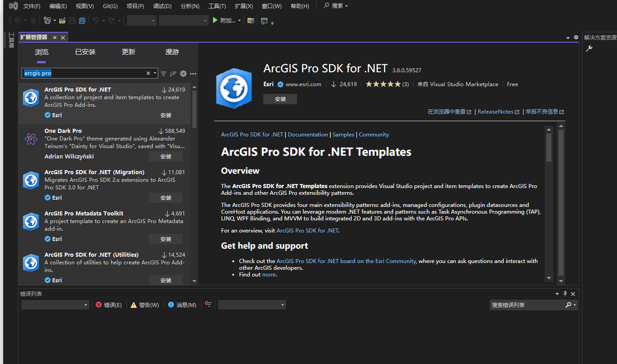The width and height of the screenshot is (617, 364).
Task: Open the 文件(F) menu
Action: tap(32, 6)
